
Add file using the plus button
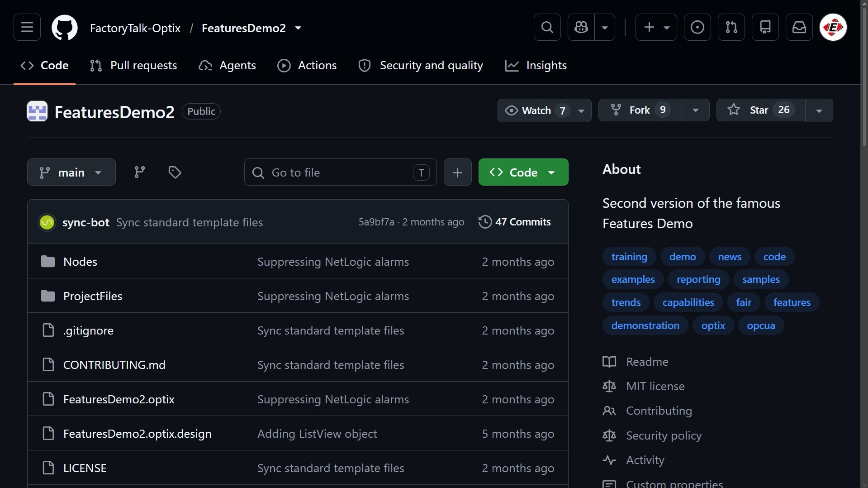(457, 172)
